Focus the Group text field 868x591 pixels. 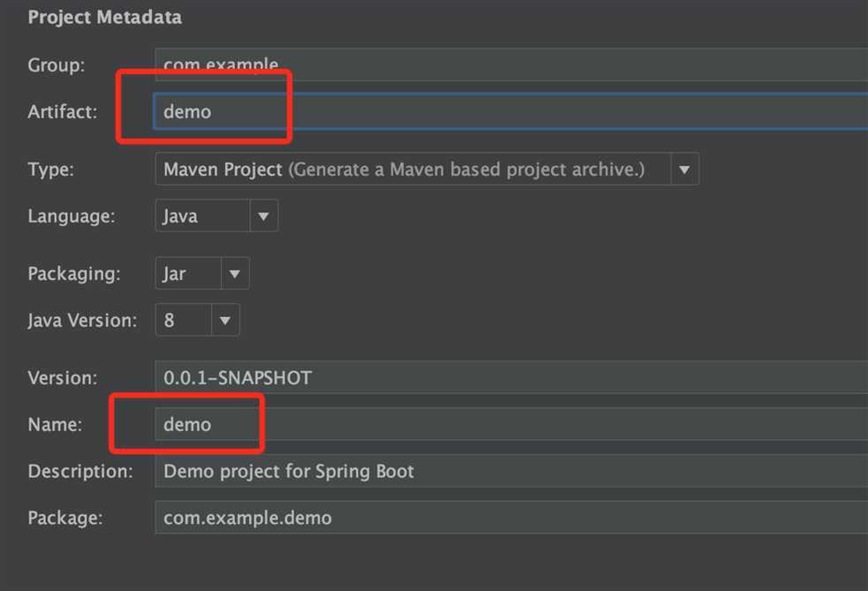pyautogui.click(x=511, y=64)
